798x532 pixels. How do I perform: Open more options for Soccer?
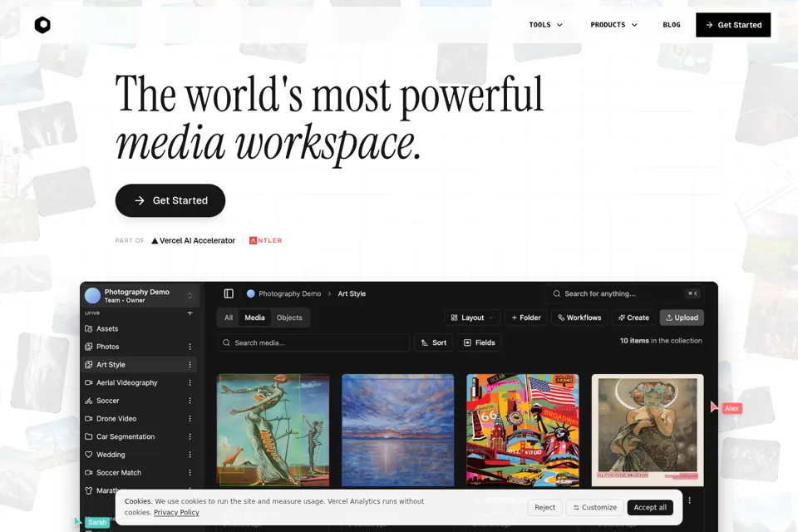click(190, 401)
